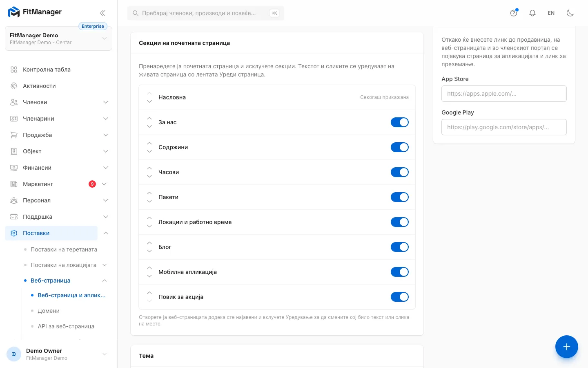Move the Мобилна апликација section down

coord(149,276)
